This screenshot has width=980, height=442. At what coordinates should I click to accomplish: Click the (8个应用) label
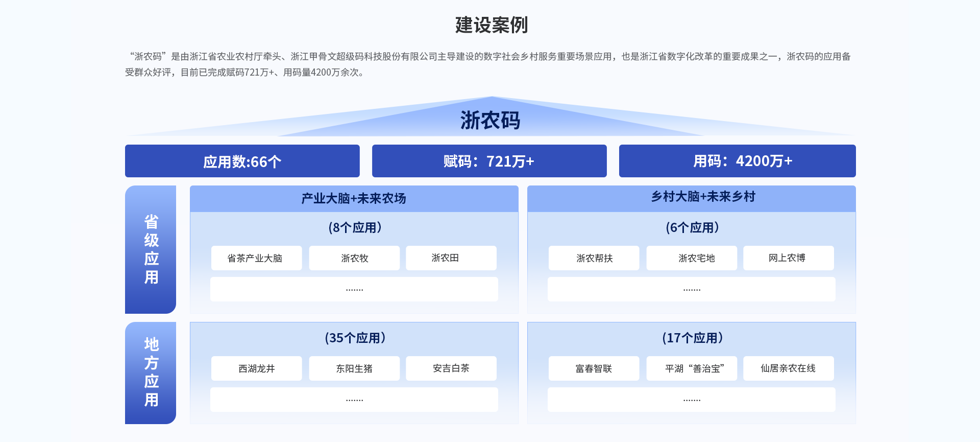(x=355, y=227)
